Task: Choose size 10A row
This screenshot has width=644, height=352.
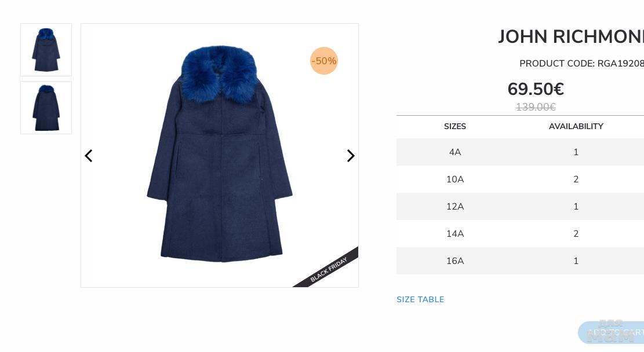Action: (520, 179)
